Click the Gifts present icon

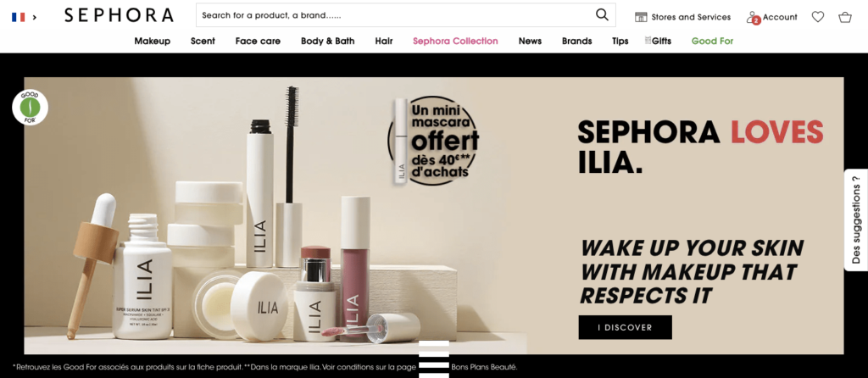click(648, 41)
